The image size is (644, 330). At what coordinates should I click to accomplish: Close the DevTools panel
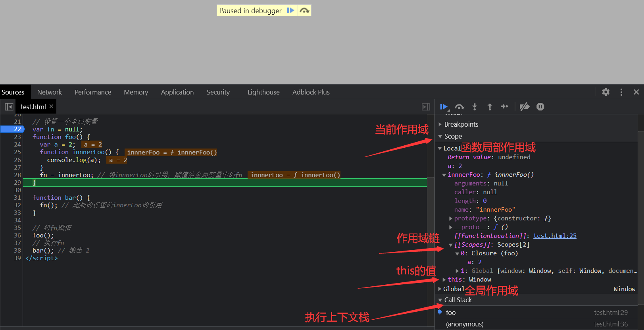(636, 92)
